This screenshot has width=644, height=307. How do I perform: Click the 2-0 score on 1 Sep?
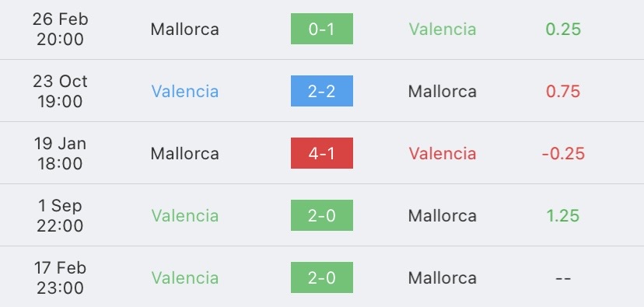click(x=321, y=215)
